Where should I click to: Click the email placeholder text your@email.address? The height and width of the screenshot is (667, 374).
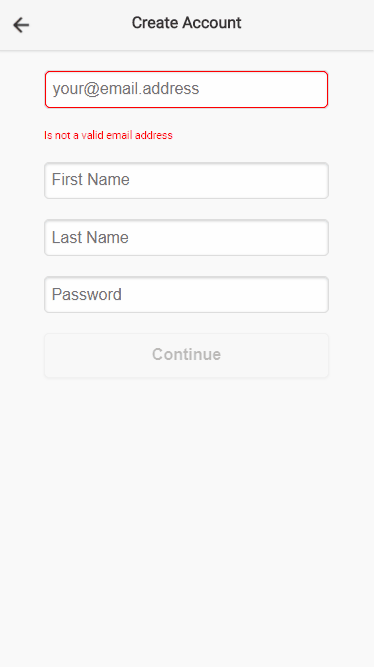point(126,89)
